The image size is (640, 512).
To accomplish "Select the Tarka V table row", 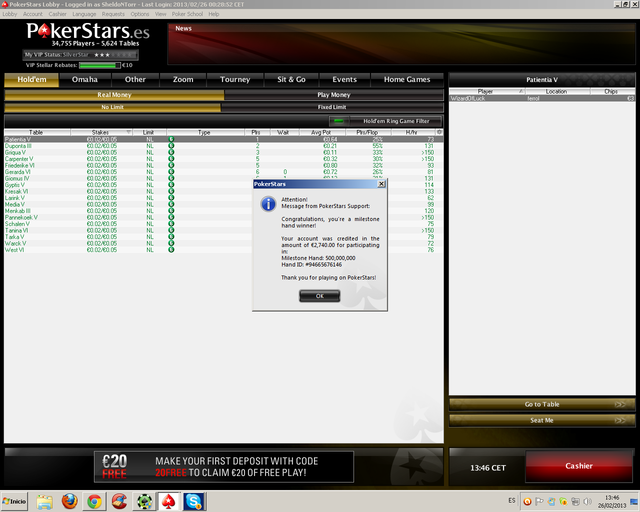I will [224, 237].
